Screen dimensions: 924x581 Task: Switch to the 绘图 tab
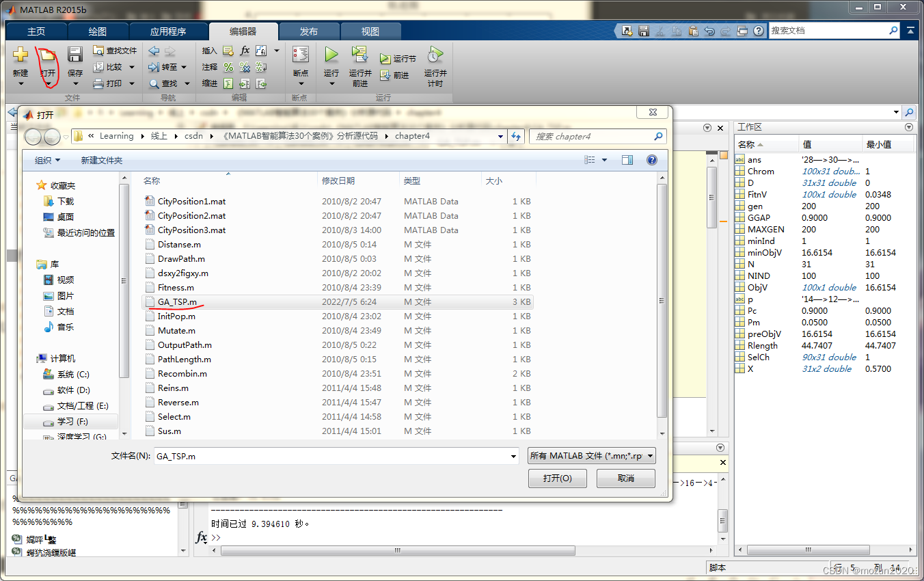tap(98, 31)
